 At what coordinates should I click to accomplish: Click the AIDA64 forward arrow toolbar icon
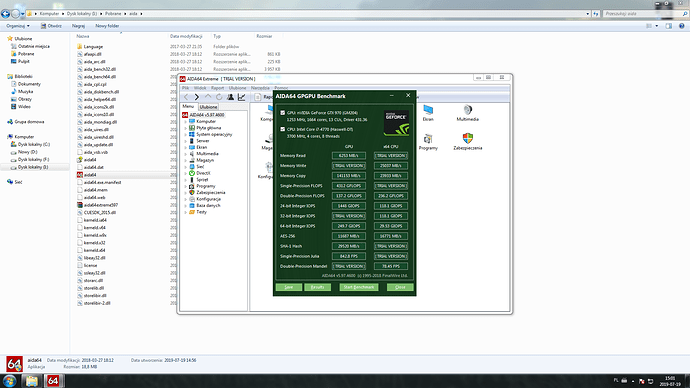[x=196, y=97]
